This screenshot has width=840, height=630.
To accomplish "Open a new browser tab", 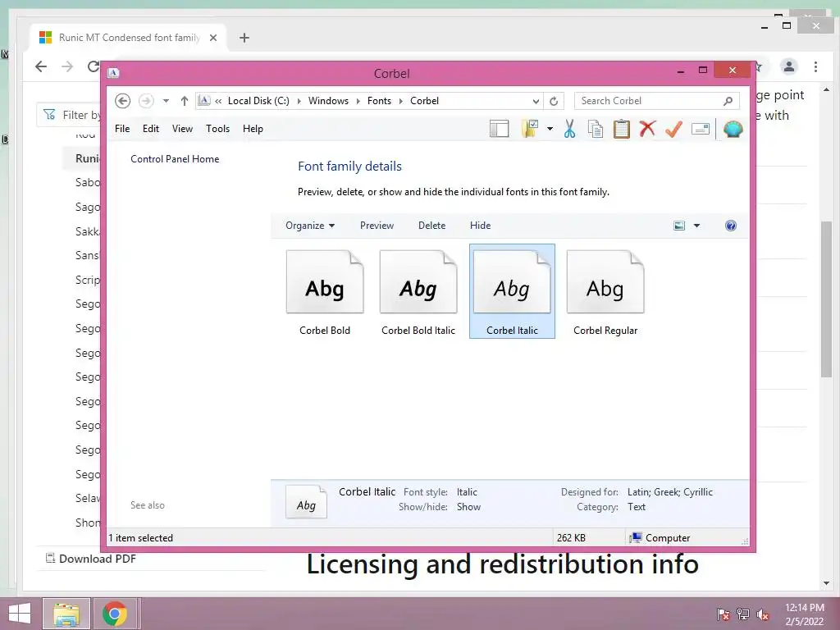I will pos(244,38).
